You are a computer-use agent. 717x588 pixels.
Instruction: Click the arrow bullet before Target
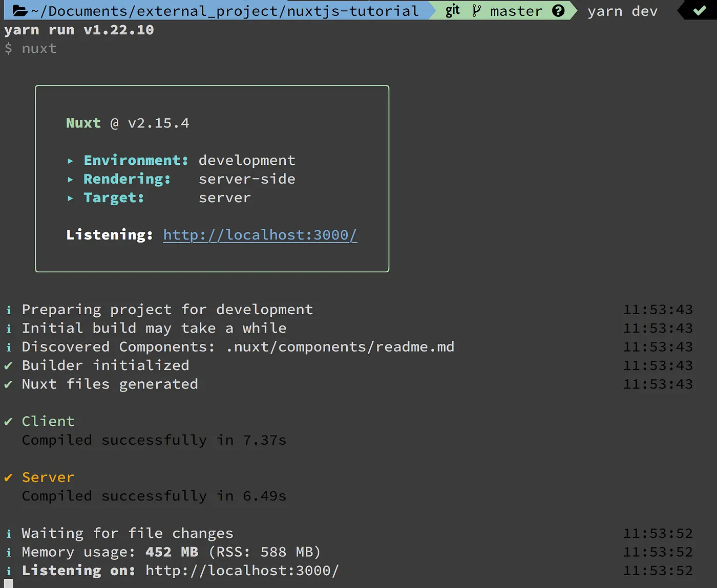70,198
